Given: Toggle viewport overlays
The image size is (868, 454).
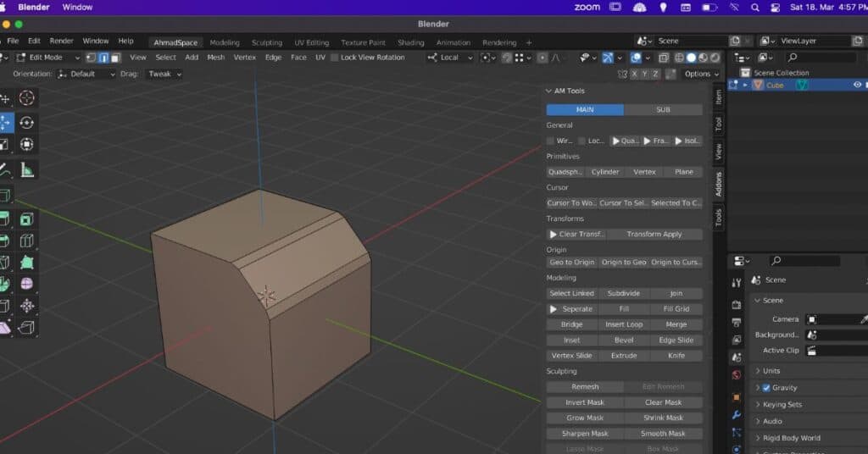Looking at the screenshot, I should [636, 58].
